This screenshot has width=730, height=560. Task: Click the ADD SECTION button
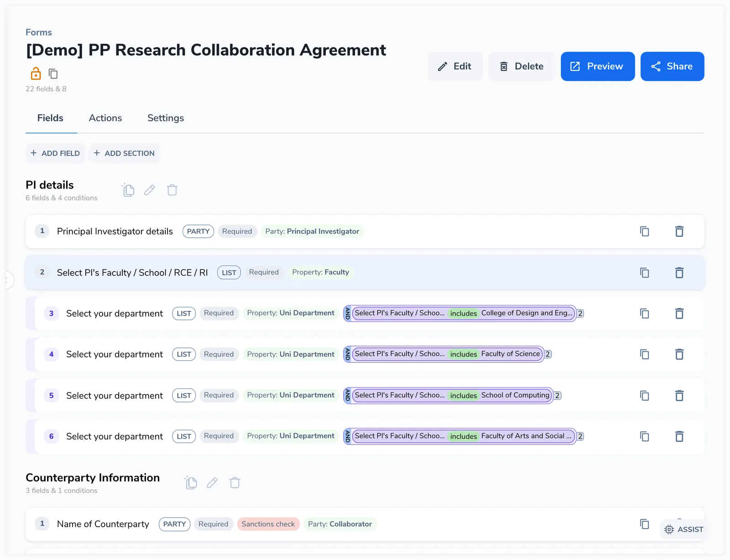[124, 153]
